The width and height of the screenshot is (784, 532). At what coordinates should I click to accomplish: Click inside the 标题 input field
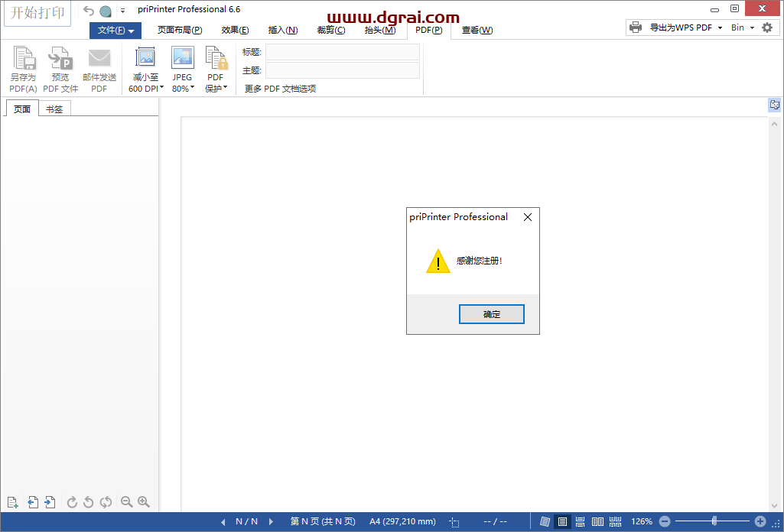[342, 51]
